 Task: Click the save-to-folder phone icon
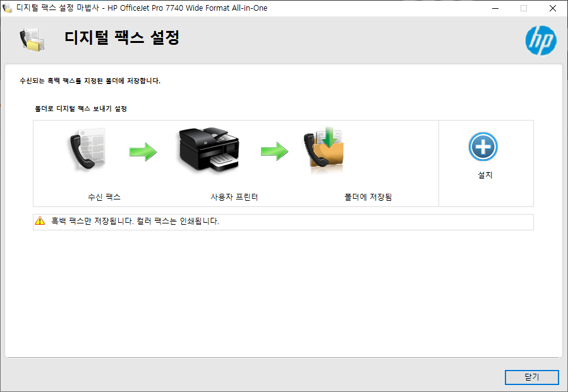point(323,151)
